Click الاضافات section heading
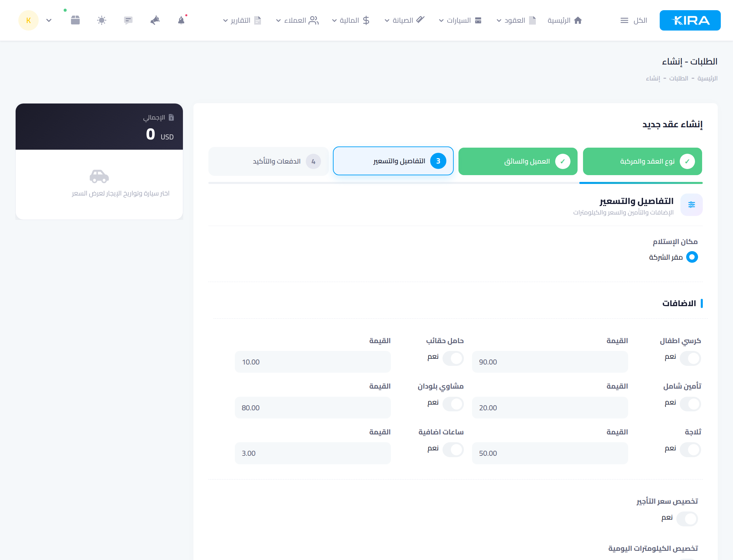Image resolution: width=733 pixels, height=560 pixels. [x=679, y=303]
